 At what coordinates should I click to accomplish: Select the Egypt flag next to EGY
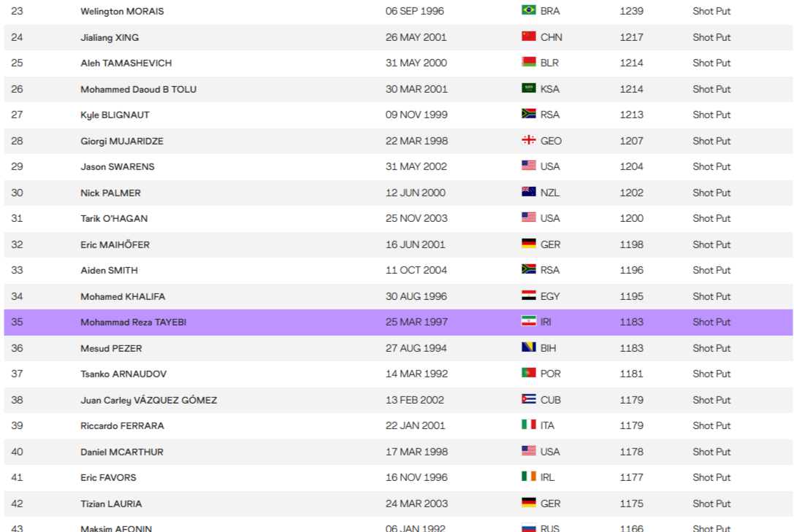[x=528, y=296]
